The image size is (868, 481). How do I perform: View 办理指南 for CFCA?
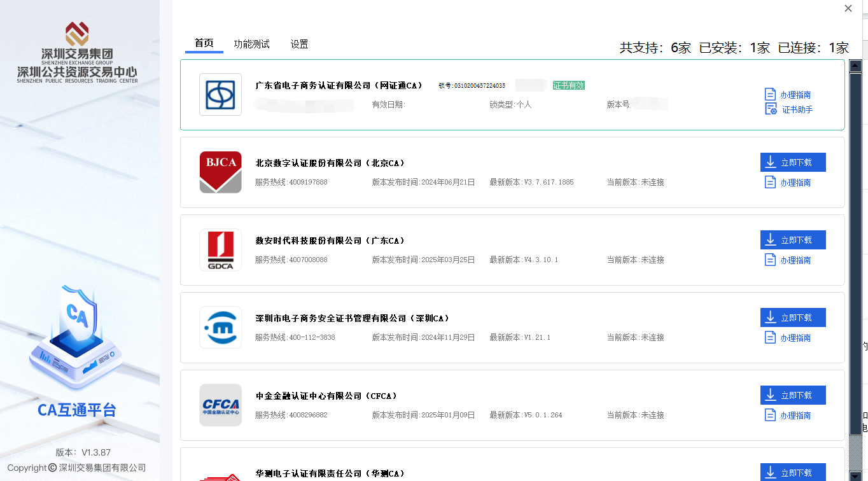(788, 415)
